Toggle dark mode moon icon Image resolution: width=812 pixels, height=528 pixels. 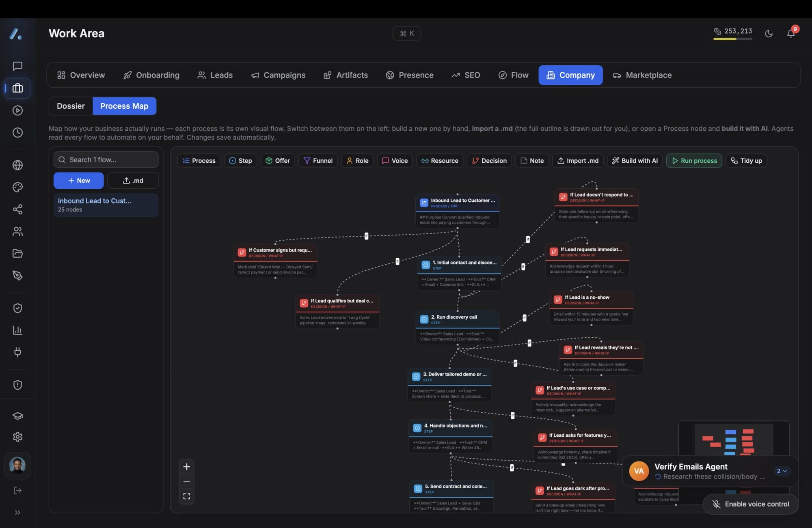coord(769,34)
